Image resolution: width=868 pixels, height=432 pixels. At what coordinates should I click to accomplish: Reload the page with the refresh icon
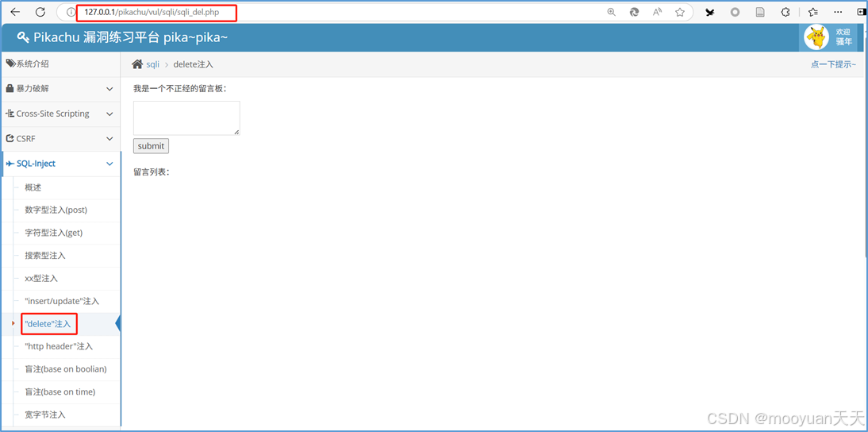[x=40, y=12]
